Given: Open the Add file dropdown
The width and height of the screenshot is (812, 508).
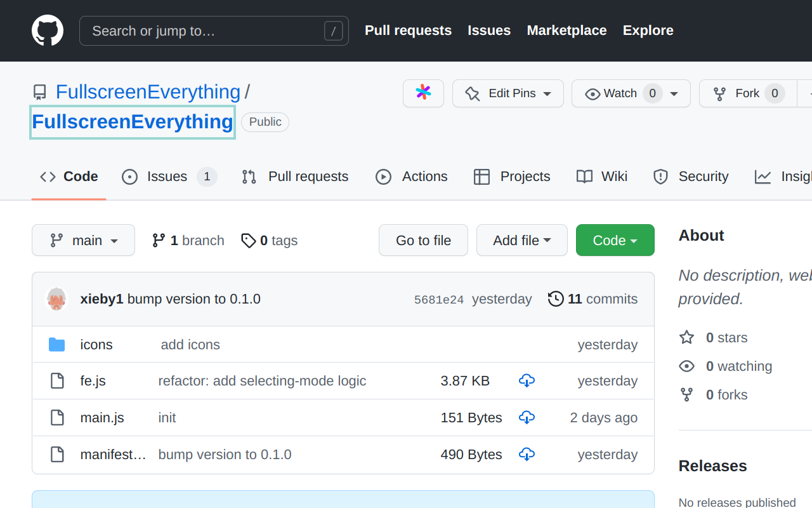Looking at the screenshot, I should click(521, 240).
